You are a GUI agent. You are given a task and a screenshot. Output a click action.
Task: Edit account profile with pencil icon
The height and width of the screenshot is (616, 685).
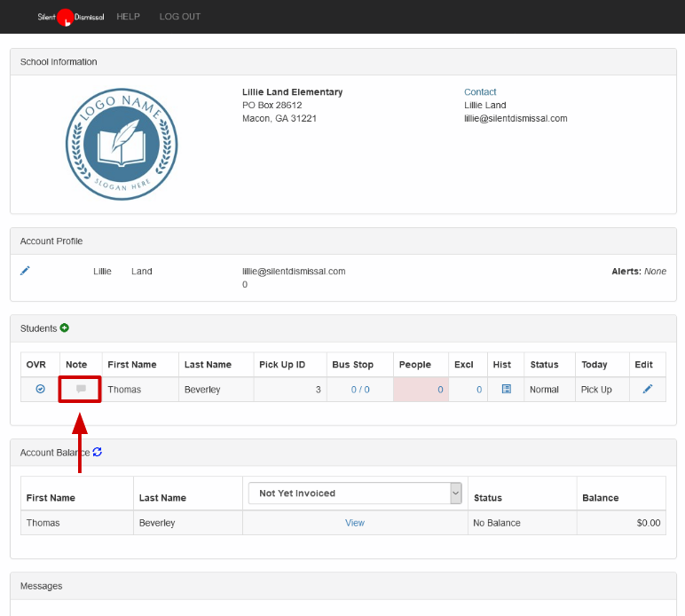26,271
